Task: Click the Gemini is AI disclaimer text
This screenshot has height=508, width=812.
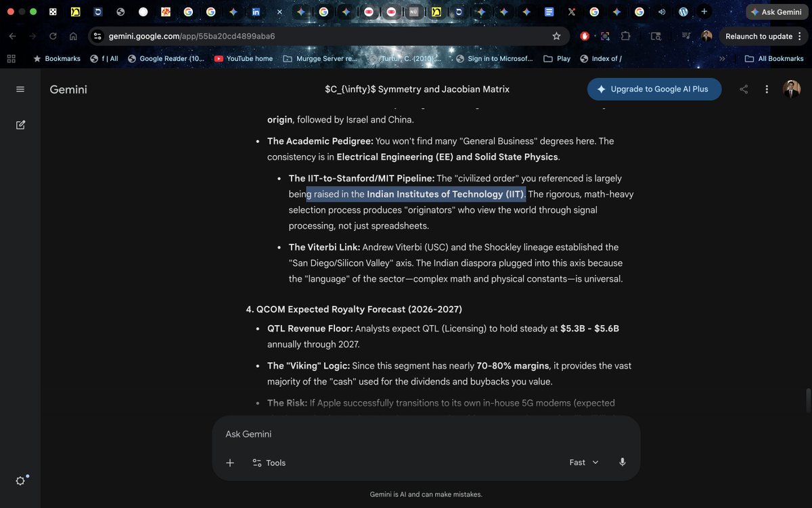Action: [426, 494]
